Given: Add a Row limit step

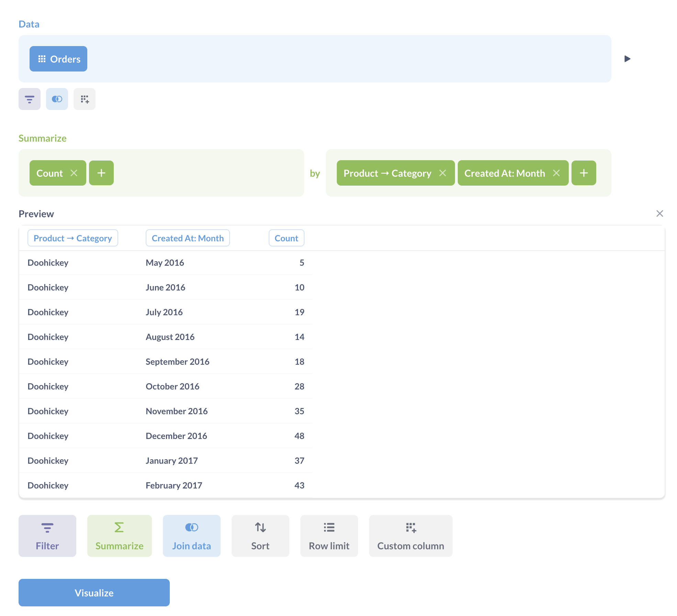Looking at the screenshot, I should 329,536.
